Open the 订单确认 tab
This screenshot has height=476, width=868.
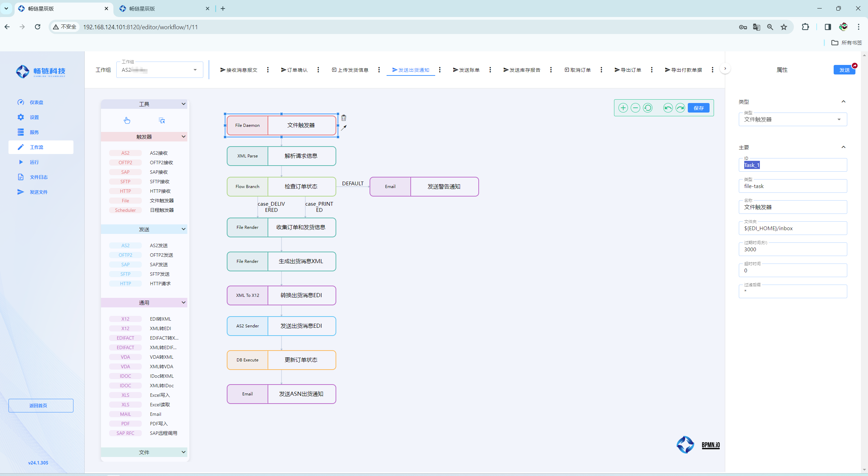(x=294, y=70)
